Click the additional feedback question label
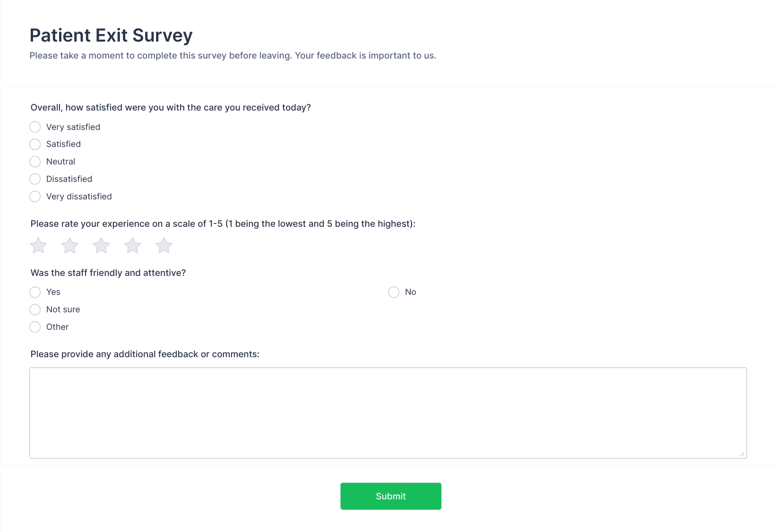Image resolution: width=776 pixels, height=532 pixels. click(x=145, y=354)
